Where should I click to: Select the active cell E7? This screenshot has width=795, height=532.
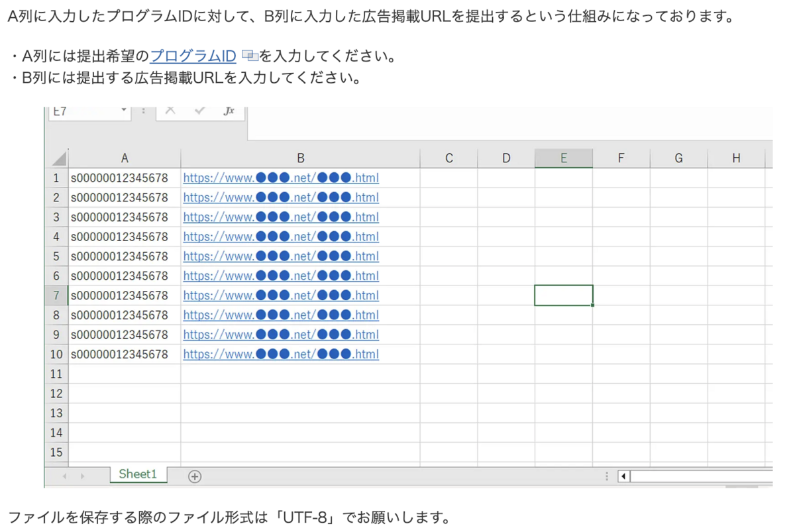[x=563, y=295]
